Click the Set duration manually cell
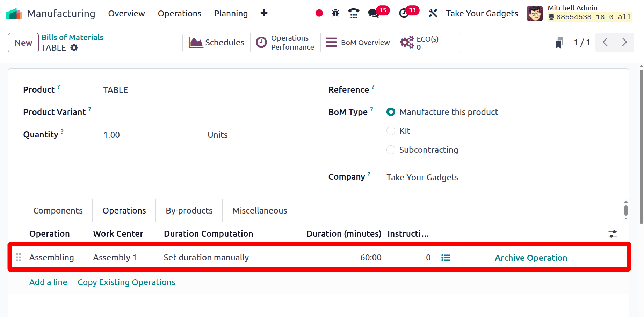644x317 pixels. tap(206, 258)
